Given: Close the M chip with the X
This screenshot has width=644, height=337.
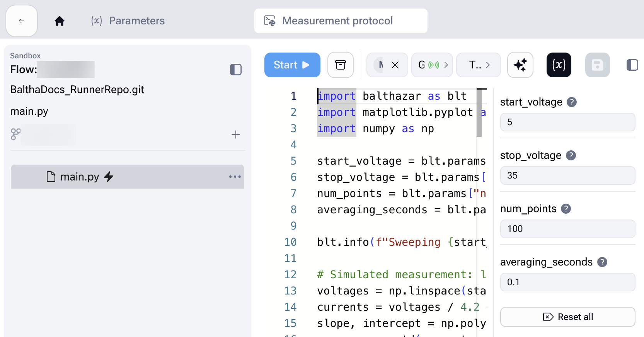Looking at the screenshot, I should (395, 65).
